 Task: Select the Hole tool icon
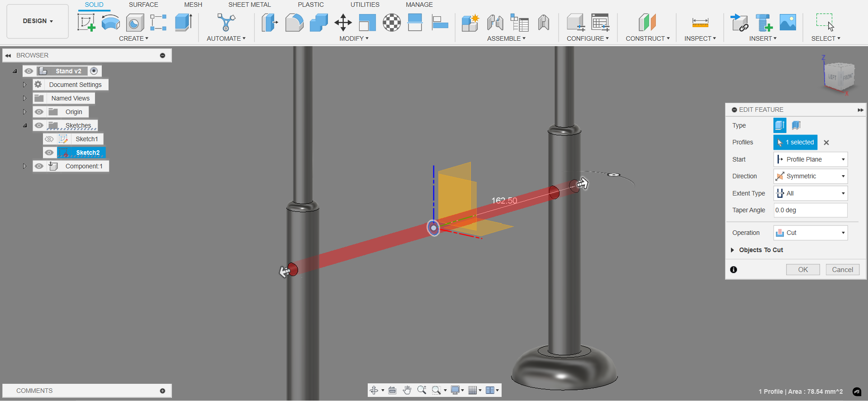[135, 23]
